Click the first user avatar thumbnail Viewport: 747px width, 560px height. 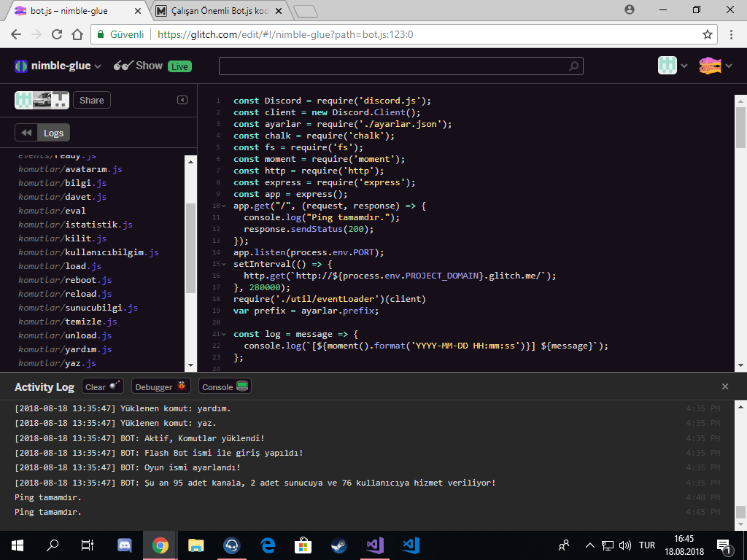point(24,101)
